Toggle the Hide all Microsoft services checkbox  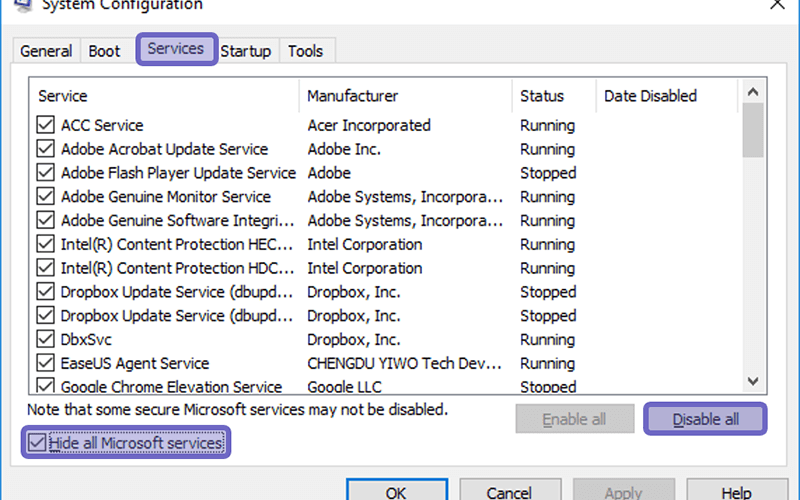pos(37,442)
